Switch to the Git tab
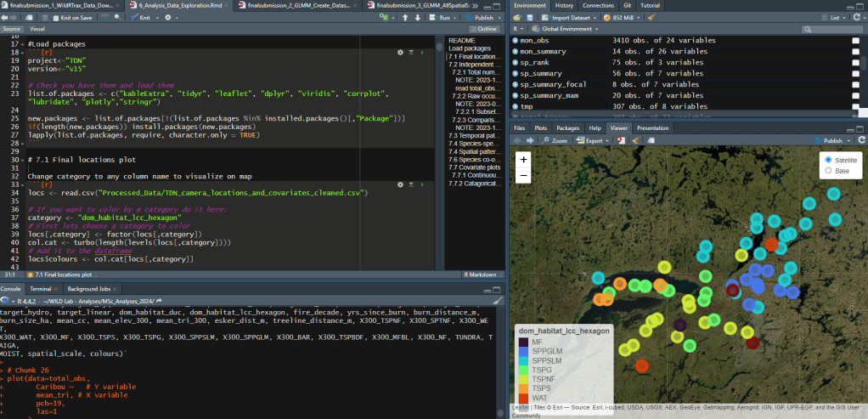This screenshot has height=419, width=868. pos(627,5)
